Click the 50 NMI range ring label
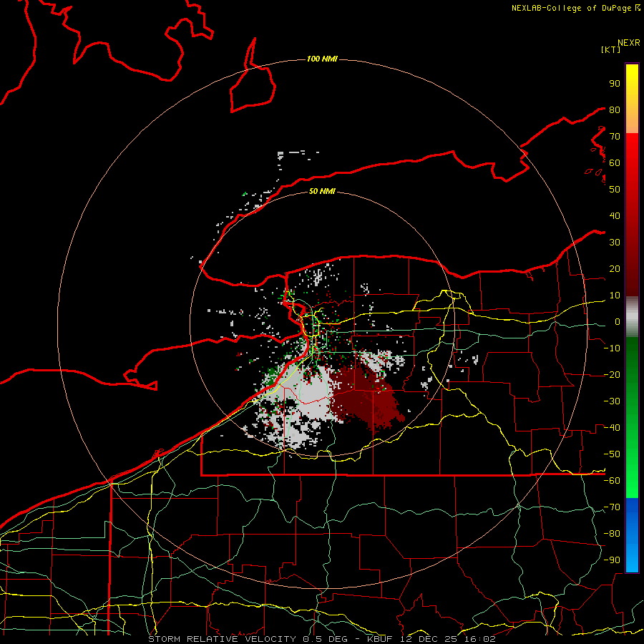 click(x=322, y=191)
